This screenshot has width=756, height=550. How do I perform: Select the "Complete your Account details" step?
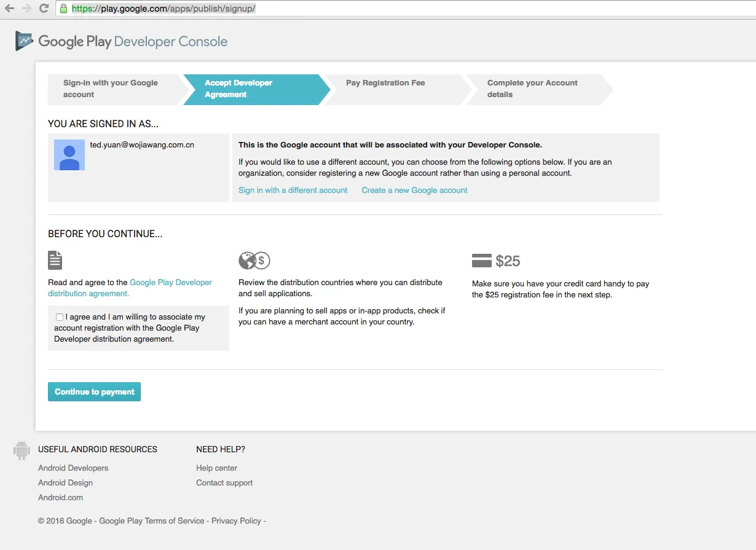535,89
